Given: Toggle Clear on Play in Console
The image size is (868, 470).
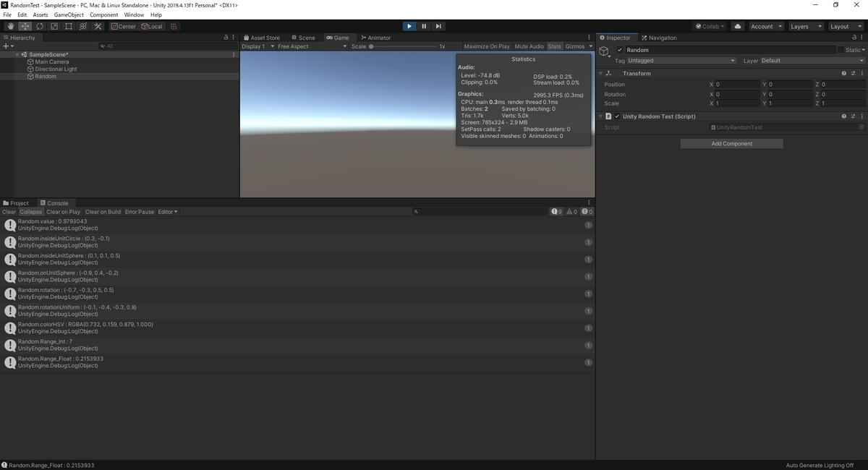Looking at the screenshot, I should tap(64, 212).
